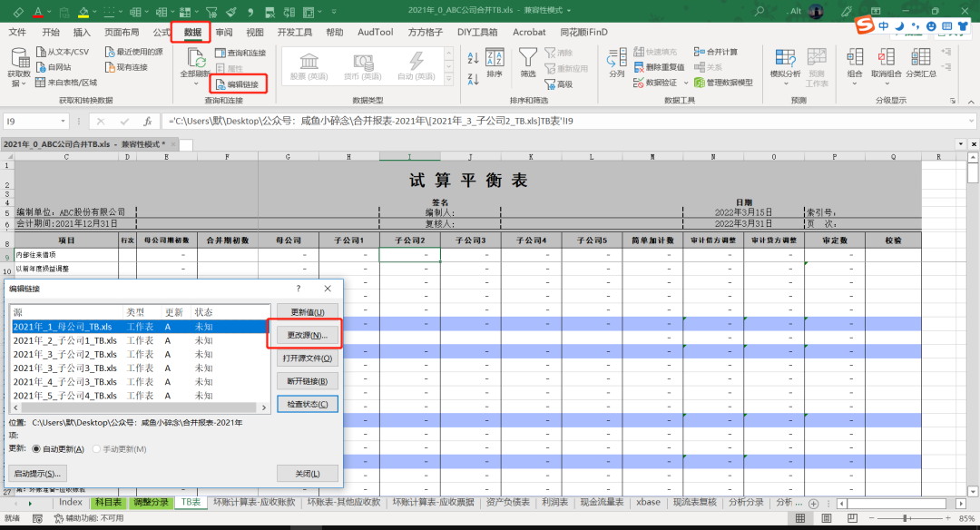Image resolution: width=980 pixels, height=530 pixels.
Task: Click the eraser icon in quick access toolbar
Action: pos(18,11)
